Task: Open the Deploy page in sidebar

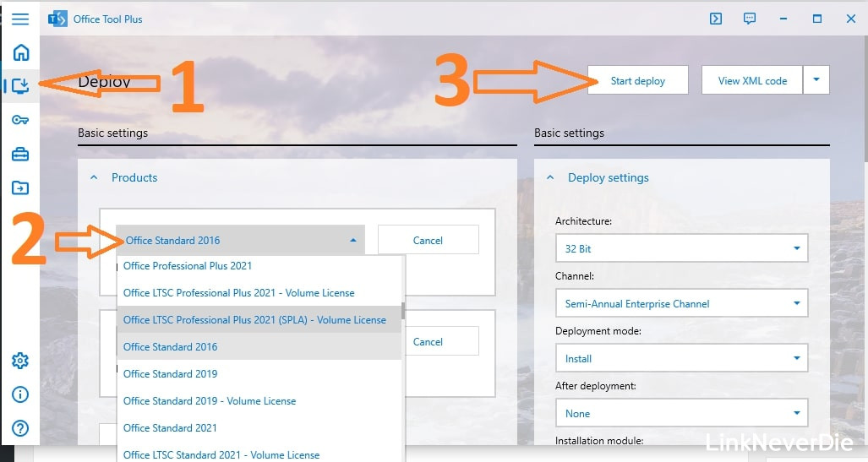Action: 20,85
